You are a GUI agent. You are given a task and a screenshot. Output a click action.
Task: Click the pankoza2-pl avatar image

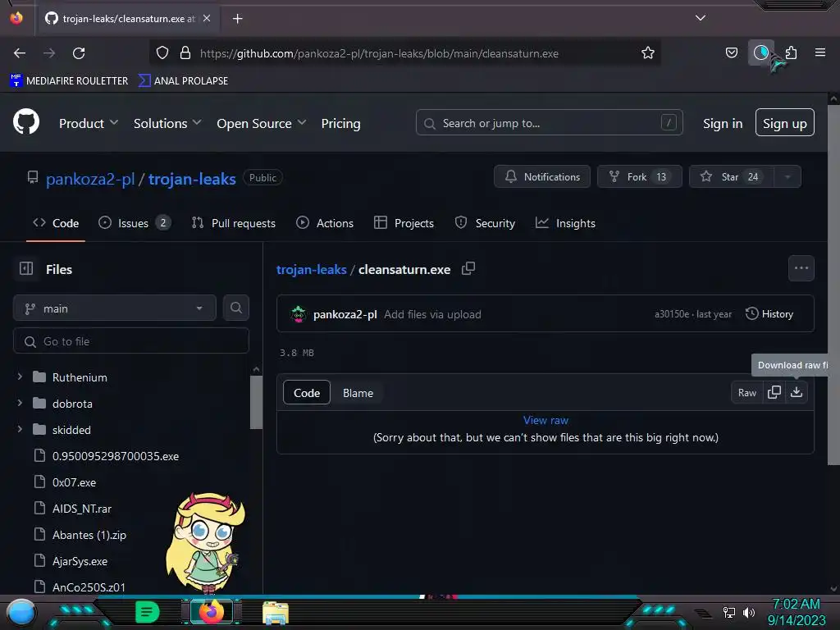pos(298,314)
